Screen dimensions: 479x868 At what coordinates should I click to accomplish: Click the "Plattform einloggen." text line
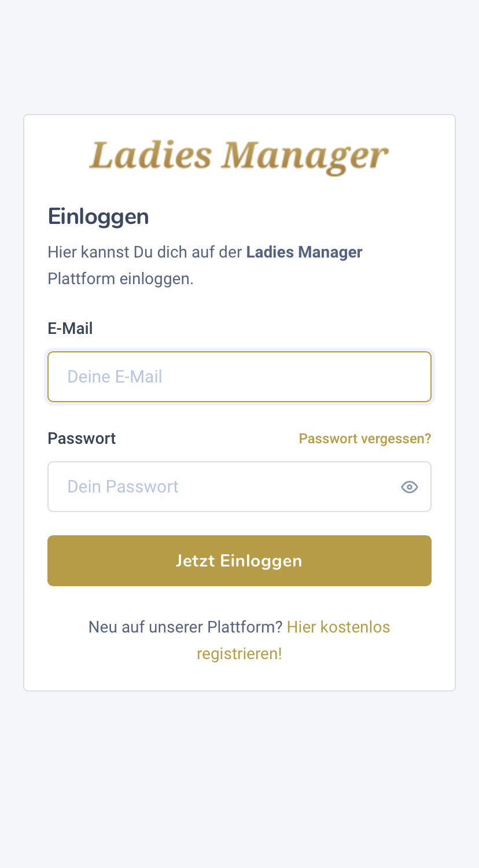120,279
